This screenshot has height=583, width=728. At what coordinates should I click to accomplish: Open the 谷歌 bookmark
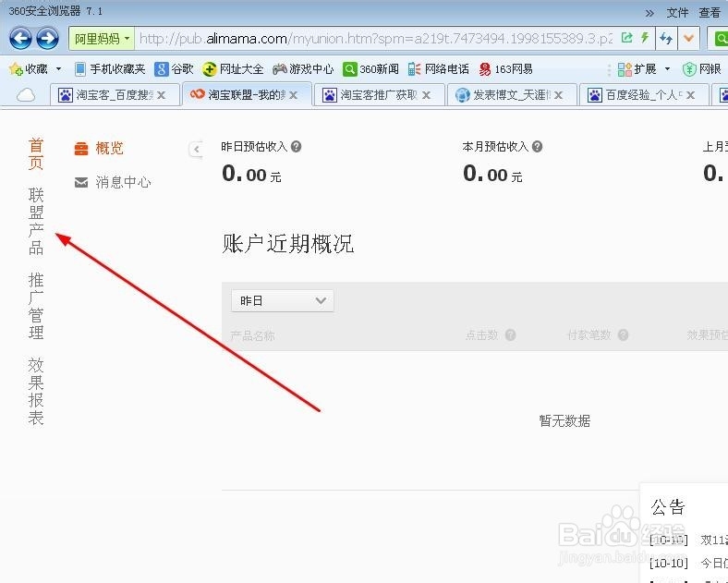[174, 69]
